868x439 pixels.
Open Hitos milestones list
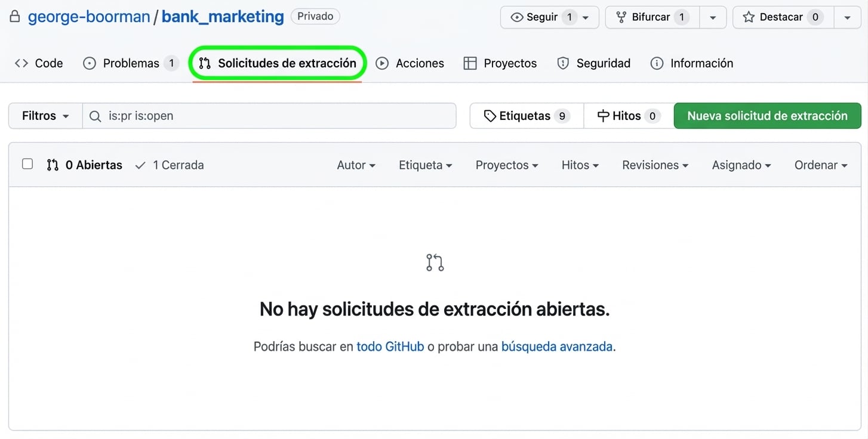pos(628,116)
